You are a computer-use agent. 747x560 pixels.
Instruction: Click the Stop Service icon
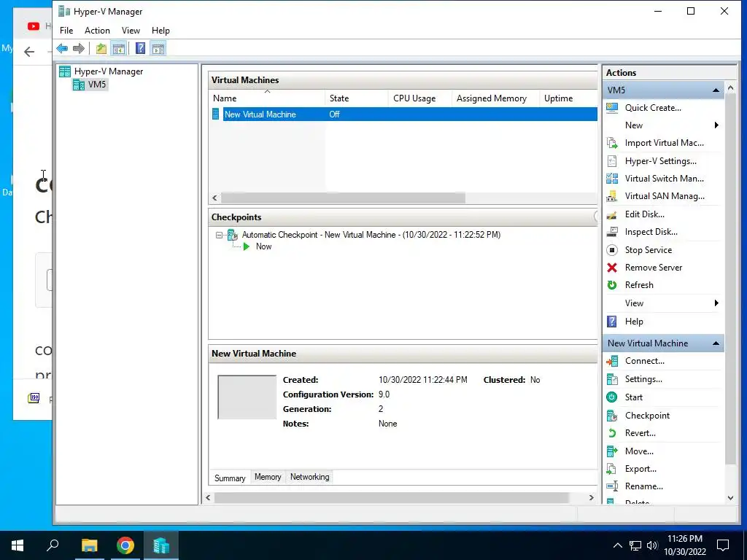pyautogui.click(x=612, y=250)
